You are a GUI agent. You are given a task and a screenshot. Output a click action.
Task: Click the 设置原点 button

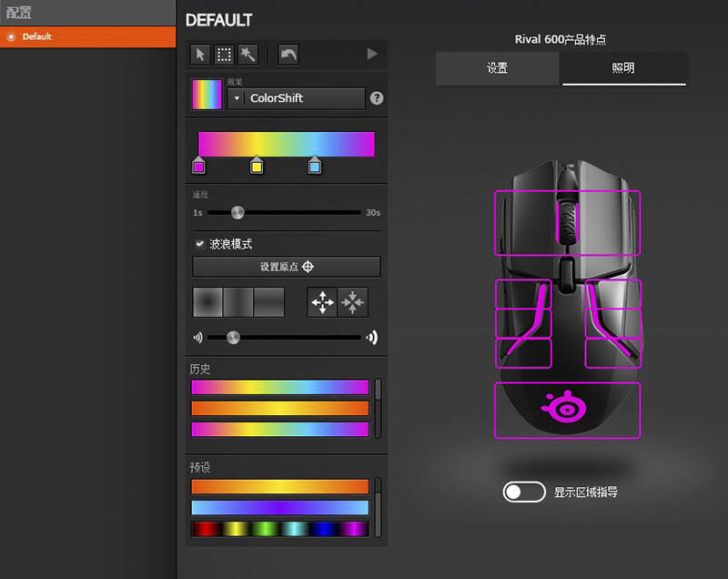[x=287, y=266]
